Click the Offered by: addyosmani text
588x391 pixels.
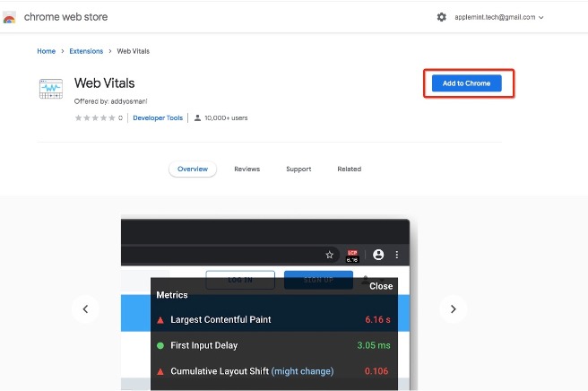tap(110, 101)
